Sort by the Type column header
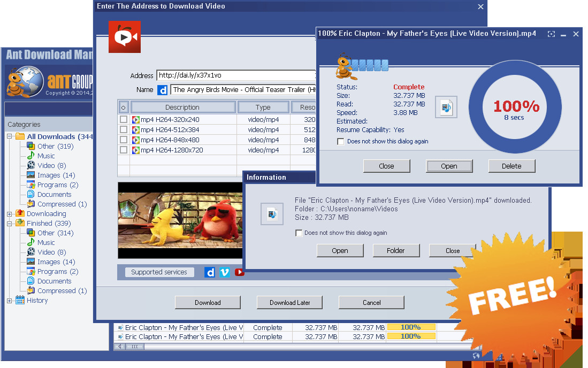Image resolution: width=588 pixels, height=368 pixels. (263, 107)
